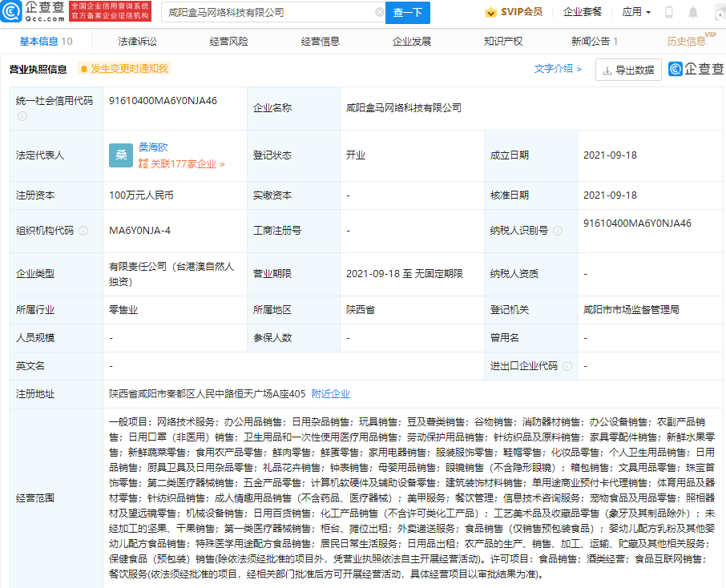Click the legal representative avatar 桑

(x=120, y=155)
